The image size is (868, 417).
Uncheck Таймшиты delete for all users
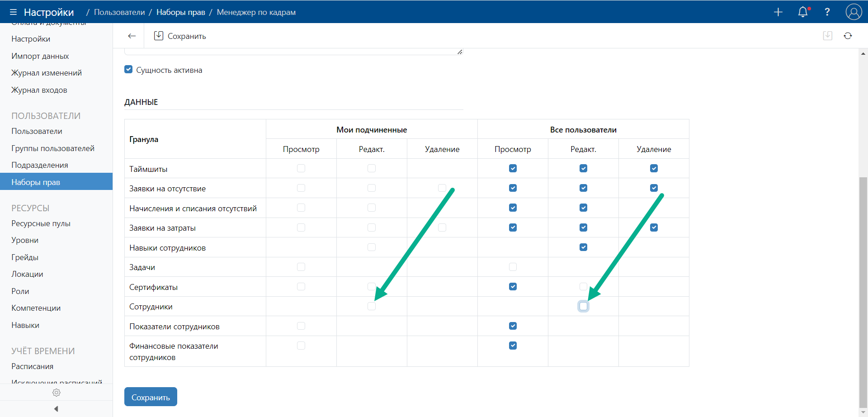654,168
